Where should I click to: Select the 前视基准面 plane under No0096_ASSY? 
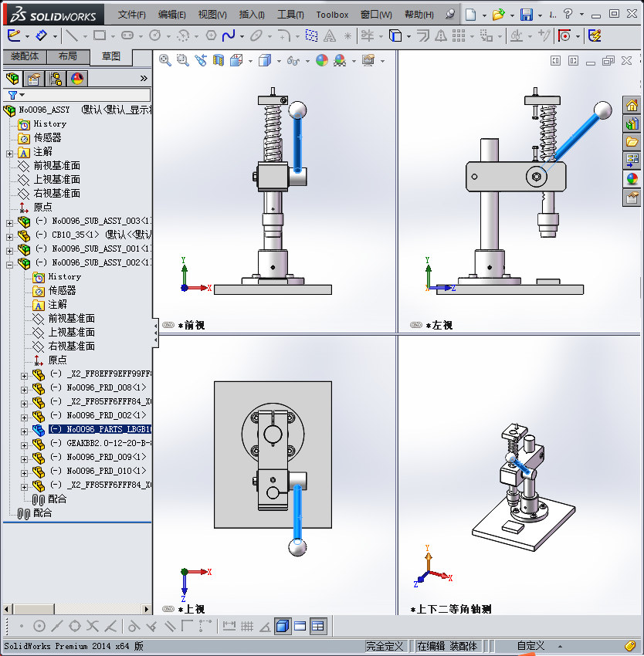[x=56, y=166]
